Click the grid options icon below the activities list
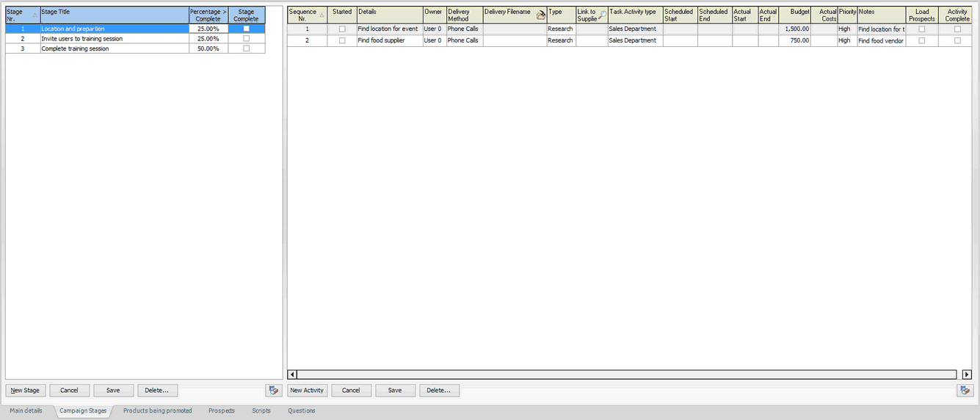Viewport: 980px width, 420px height. [965, 391]
